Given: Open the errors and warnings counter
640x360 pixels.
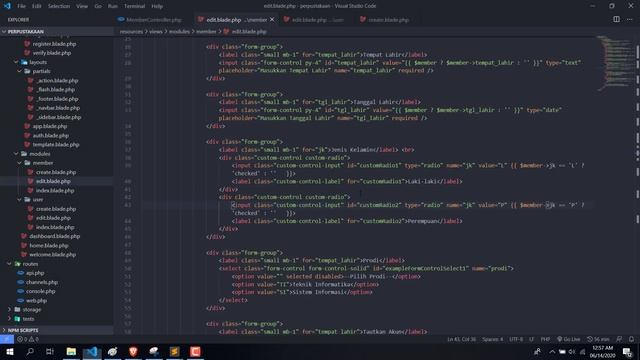Looking at the screenshot, I should 28,339.
